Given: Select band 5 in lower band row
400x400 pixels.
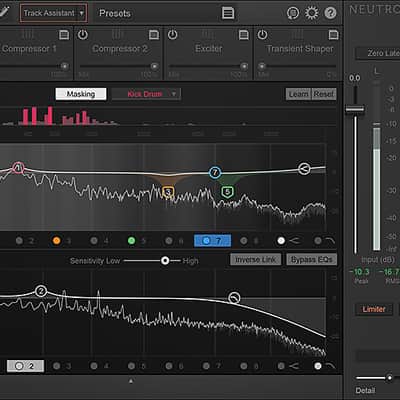Looking at the screenshot, I should pyautogui.click(x=137, y=366).
